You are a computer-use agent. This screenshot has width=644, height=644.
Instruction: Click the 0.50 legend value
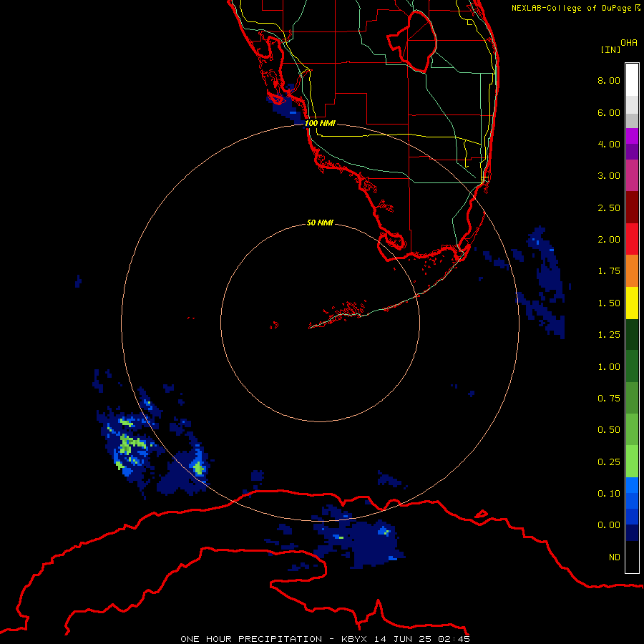click(609, 430)
